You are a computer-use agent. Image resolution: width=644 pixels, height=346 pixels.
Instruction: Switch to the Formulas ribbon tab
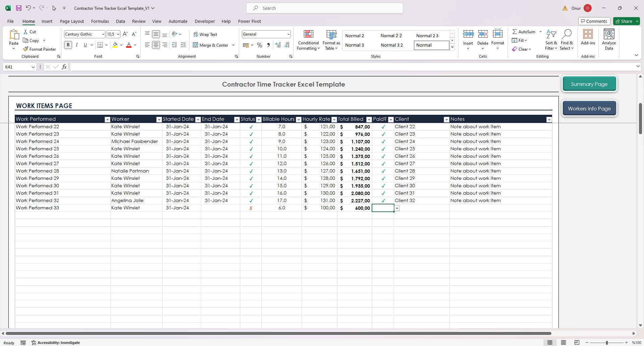[100, 21]
